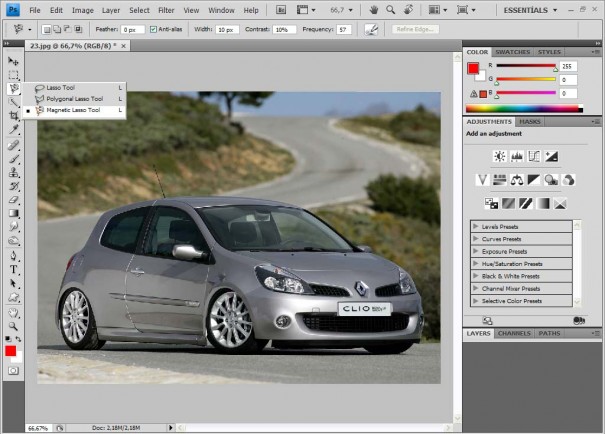605x434 pixels.
Task: Swap foreground and background colors
Action: (18, 339)
